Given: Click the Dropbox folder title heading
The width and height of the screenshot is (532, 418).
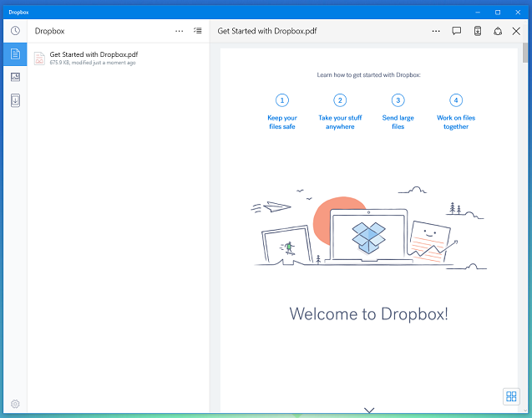Looking at the screenshot, I should [49, 31].
